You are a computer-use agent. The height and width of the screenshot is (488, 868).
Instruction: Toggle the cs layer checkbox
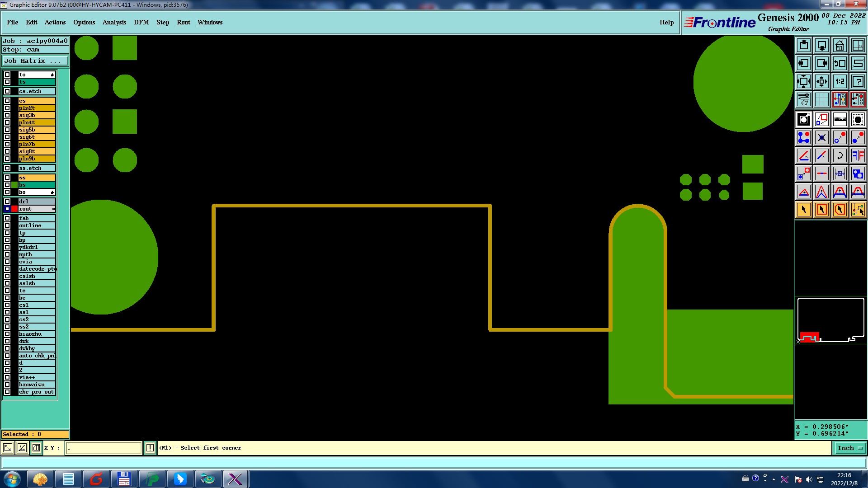pos(7,101)
